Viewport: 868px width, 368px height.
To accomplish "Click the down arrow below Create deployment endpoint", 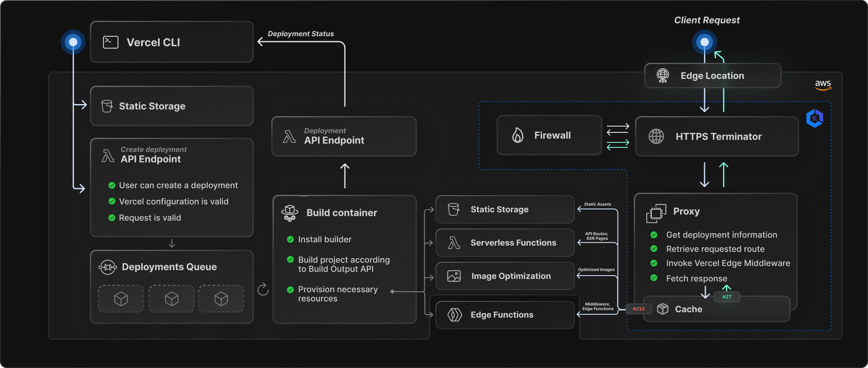I will [x=172, y=244].
